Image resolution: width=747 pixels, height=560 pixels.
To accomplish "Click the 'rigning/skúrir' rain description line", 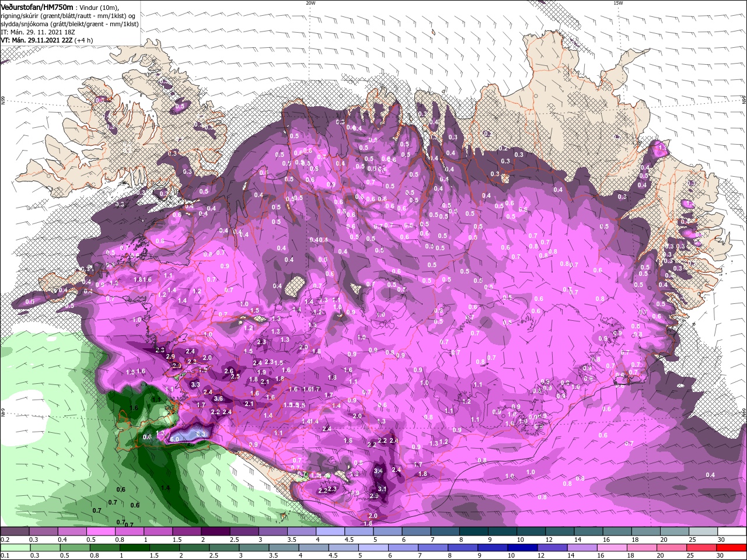I will click(68, 15).
